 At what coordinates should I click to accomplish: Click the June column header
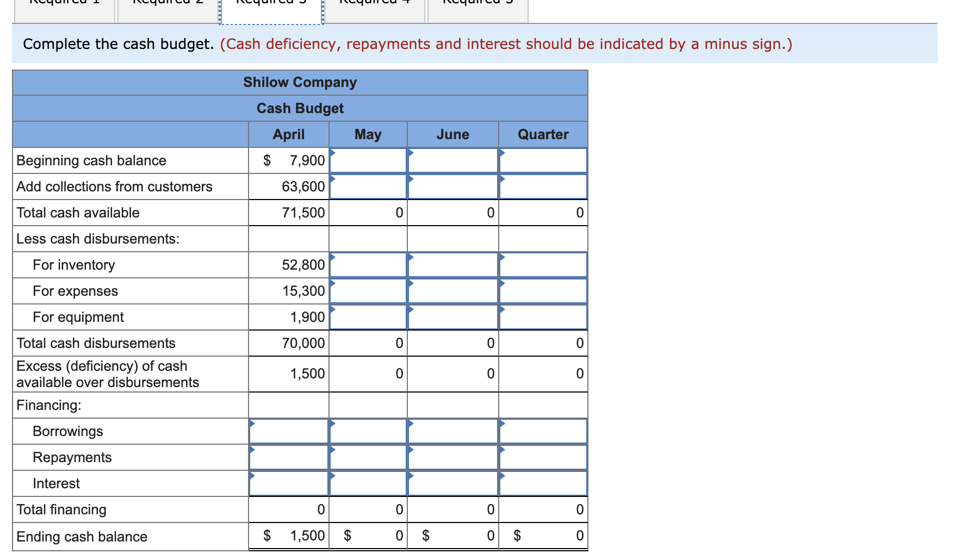pyautogui.click(x=453, y=134)
